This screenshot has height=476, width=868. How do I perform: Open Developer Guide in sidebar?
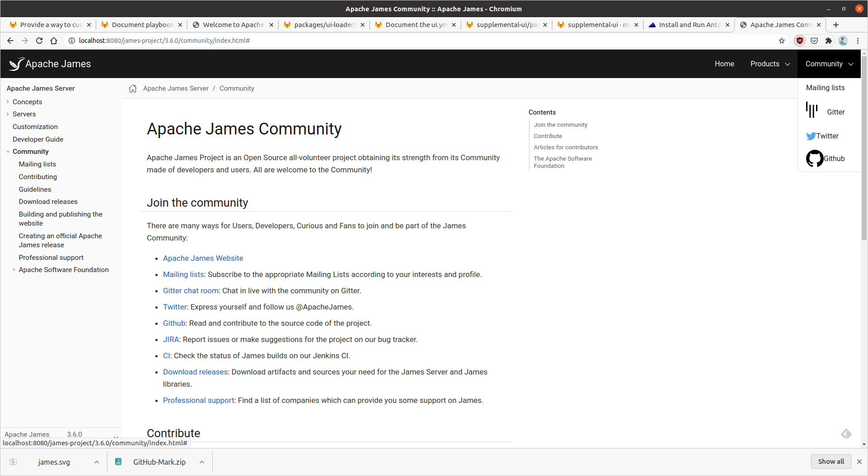pyautogui.click(x=38, y=139)
